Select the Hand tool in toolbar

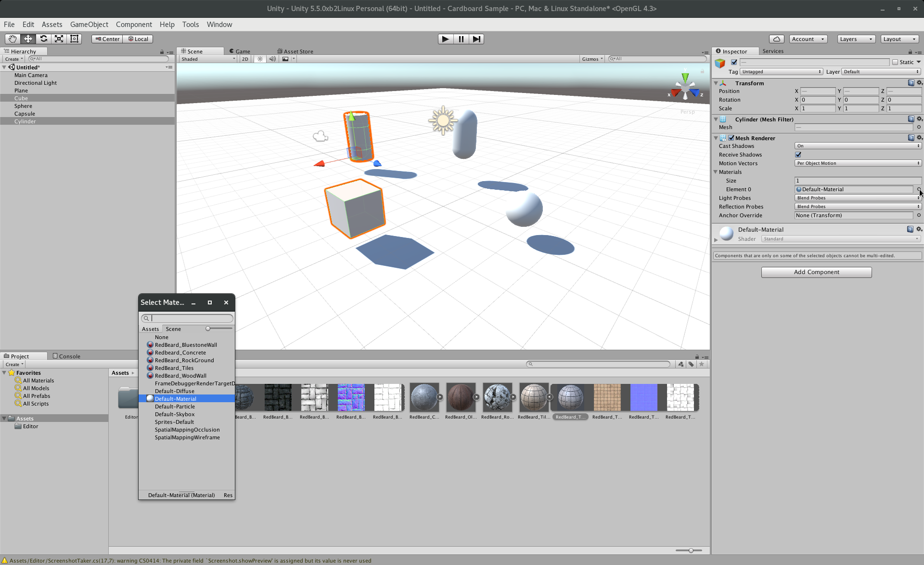click(x=13, y=39)
